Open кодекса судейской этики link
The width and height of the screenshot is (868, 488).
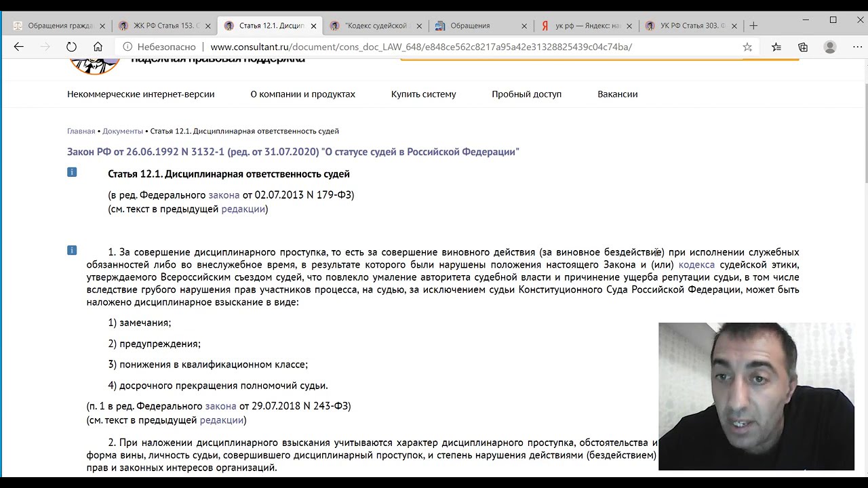[x=696, y=264]
